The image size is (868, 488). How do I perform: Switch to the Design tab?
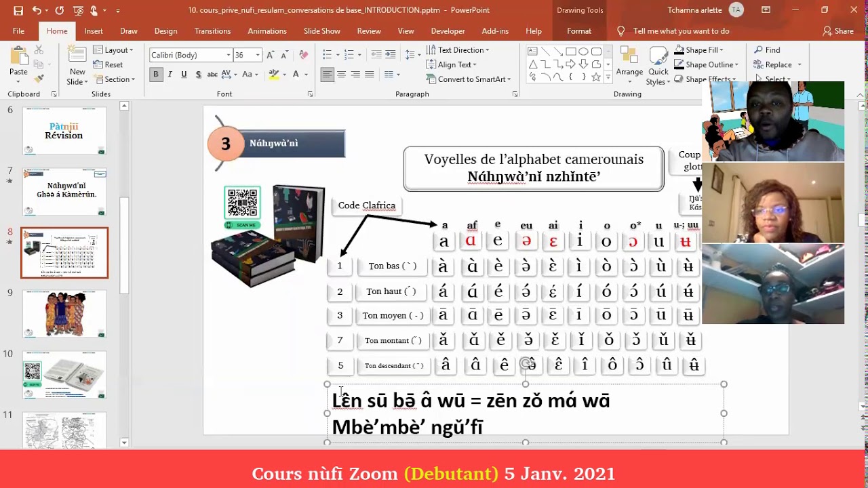coord(165,31)
